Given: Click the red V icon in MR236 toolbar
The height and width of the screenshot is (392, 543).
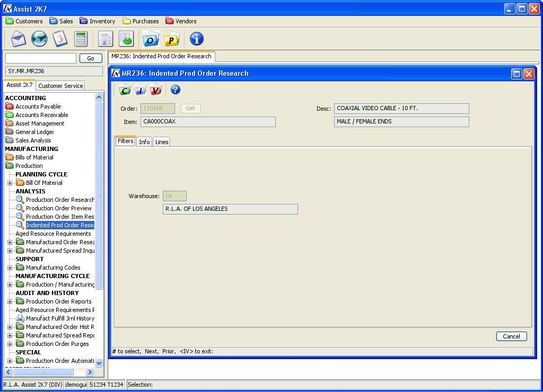Looking at the screenshot, I should pos(155,90).
